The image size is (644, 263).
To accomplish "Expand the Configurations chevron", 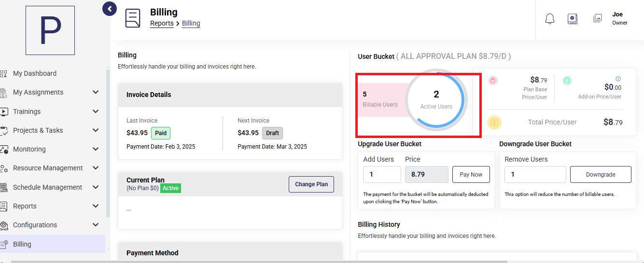I will click(x=96, y=225).
